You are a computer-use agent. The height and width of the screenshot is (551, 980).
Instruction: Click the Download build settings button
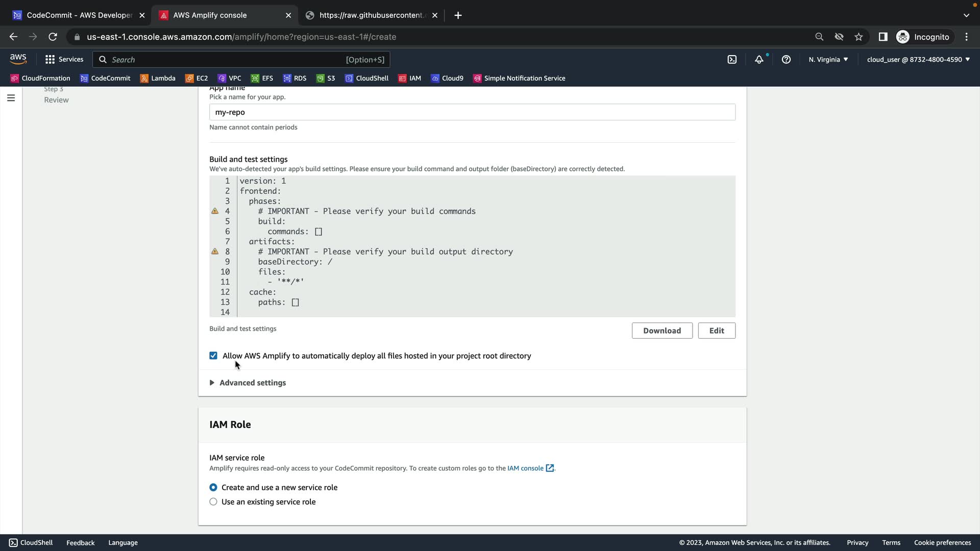(x=661, y=331)
